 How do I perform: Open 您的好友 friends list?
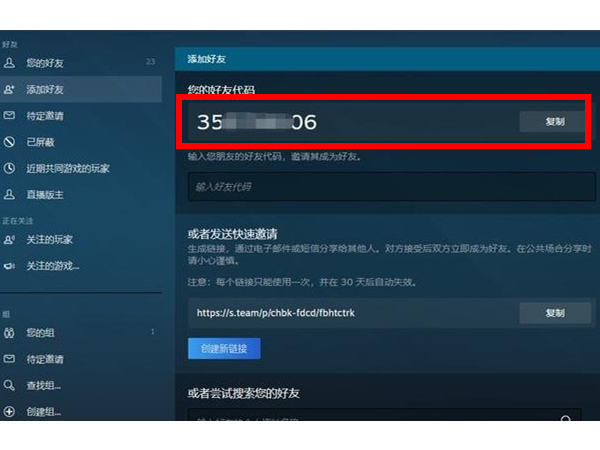pyautogui.click(x=46, y=63)
